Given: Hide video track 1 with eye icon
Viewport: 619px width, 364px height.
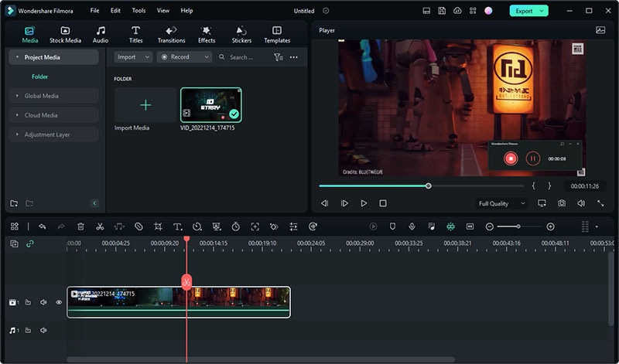Looking at the screenshot, I should pyautogui.click(x=59, y=302).
